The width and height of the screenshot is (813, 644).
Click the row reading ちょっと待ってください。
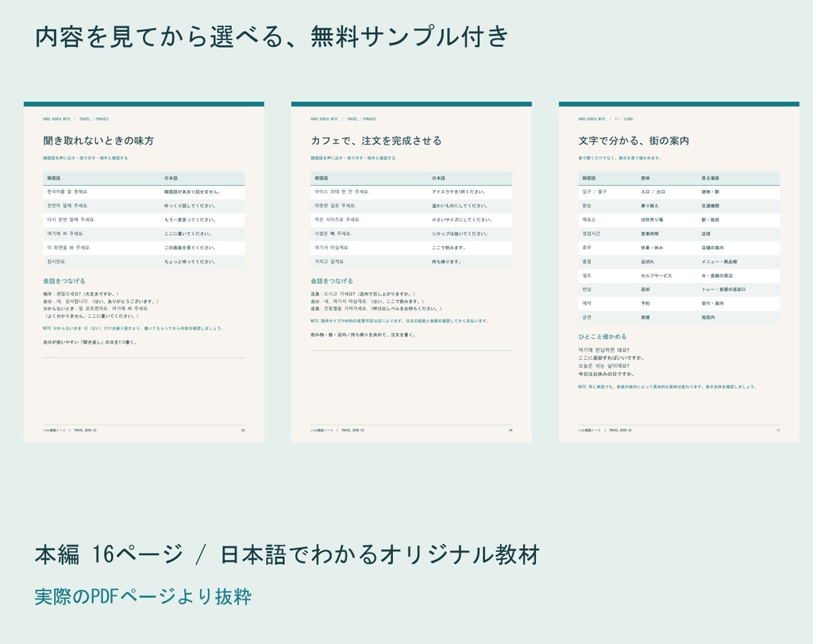144,262
